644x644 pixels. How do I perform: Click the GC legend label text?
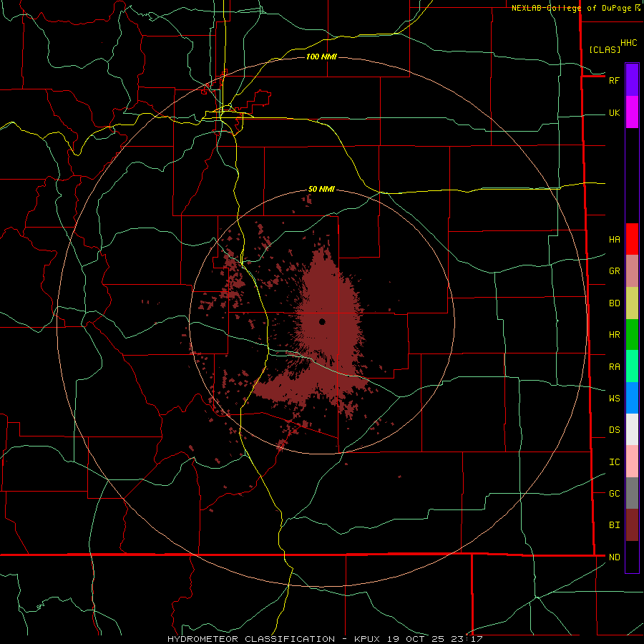click(x=614, y=494)
